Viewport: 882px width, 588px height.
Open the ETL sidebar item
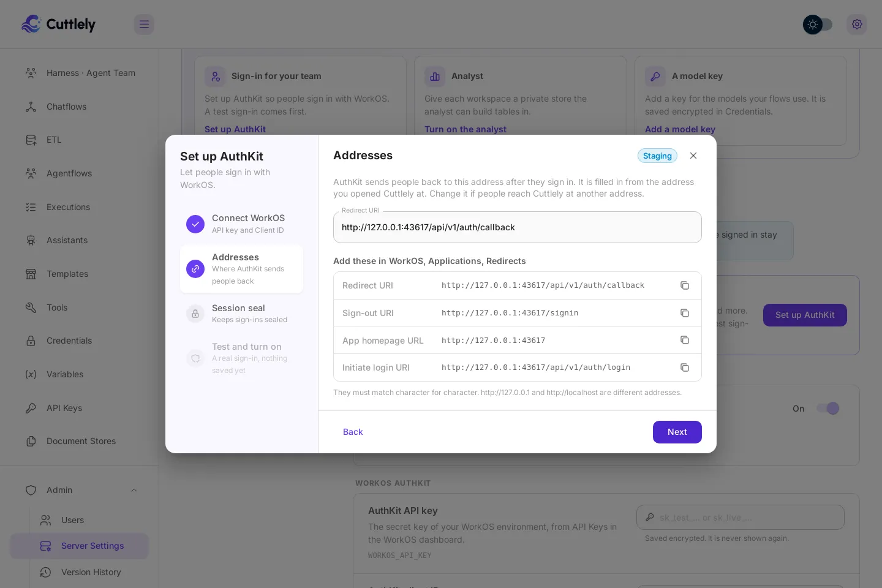tap(80, 140)
